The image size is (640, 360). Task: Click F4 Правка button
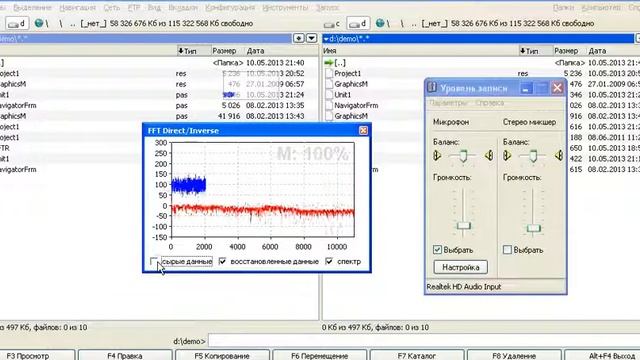(124, 355)
